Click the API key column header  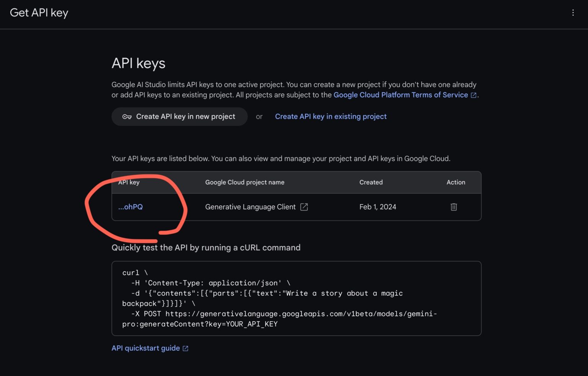(129, 182)
